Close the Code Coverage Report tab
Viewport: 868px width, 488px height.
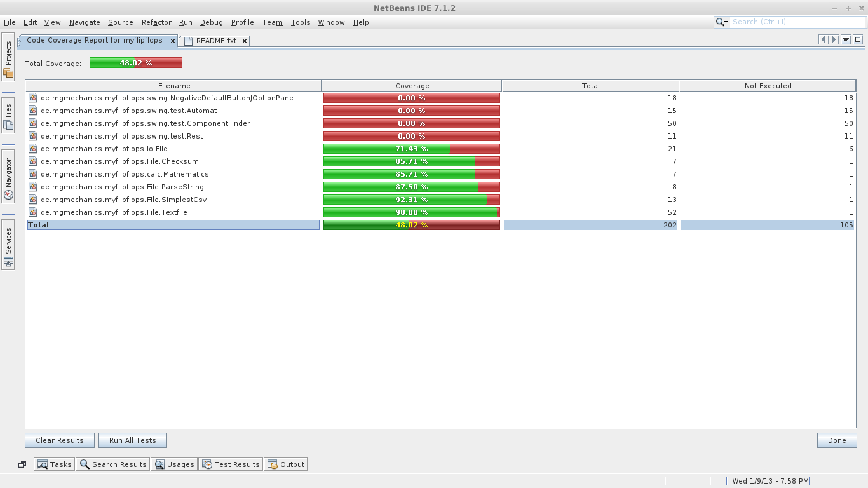(173, 41)
